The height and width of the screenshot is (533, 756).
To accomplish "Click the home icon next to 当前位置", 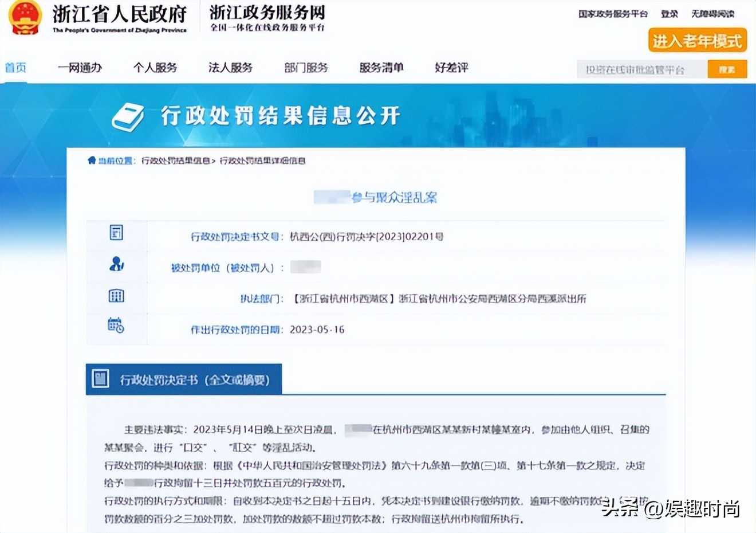I will tap(90, 160).
